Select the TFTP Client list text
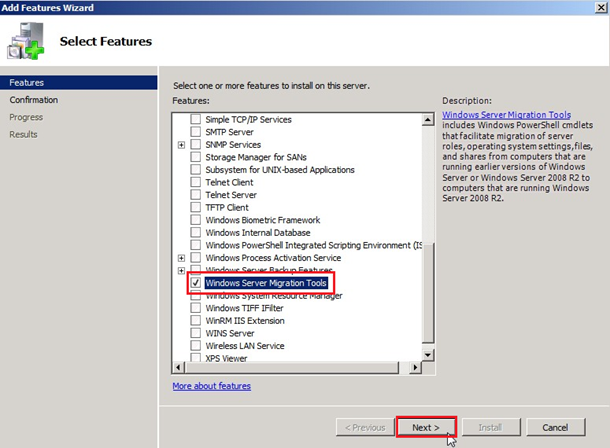Viewport: 610px width, 448px height. coord(227,207)
